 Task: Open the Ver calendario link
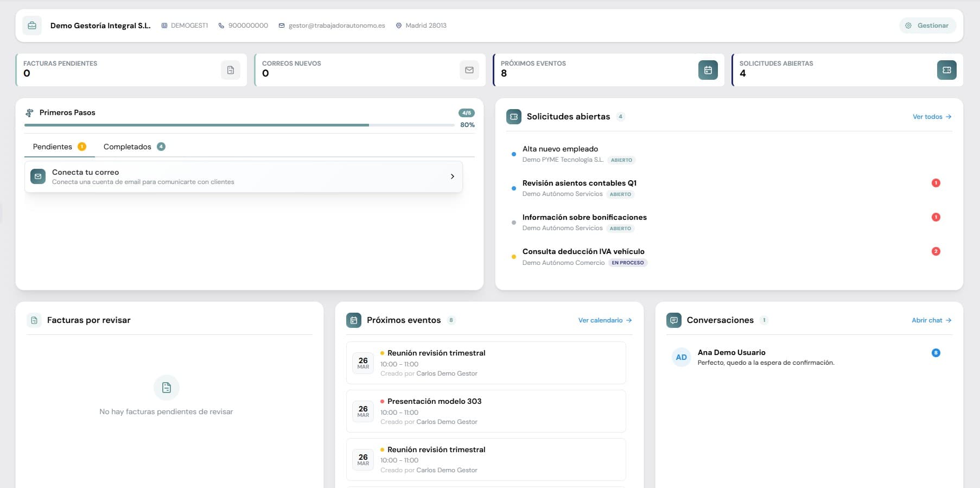(x=605, y=320)
